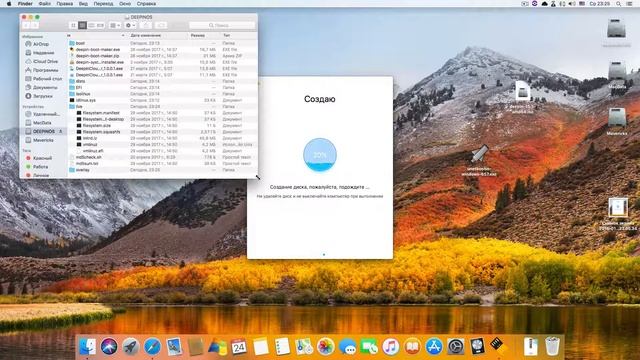Open iCloud Drive in Finder sidebar
This screenshot has width=640, height=360.
(41, 61)
